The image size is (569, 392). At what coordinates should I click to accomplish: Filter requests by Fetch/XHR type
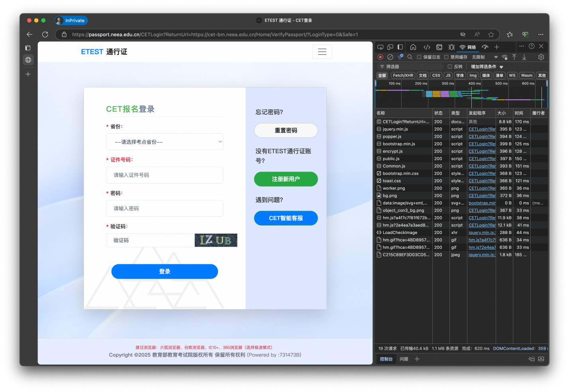pos(403,76)
